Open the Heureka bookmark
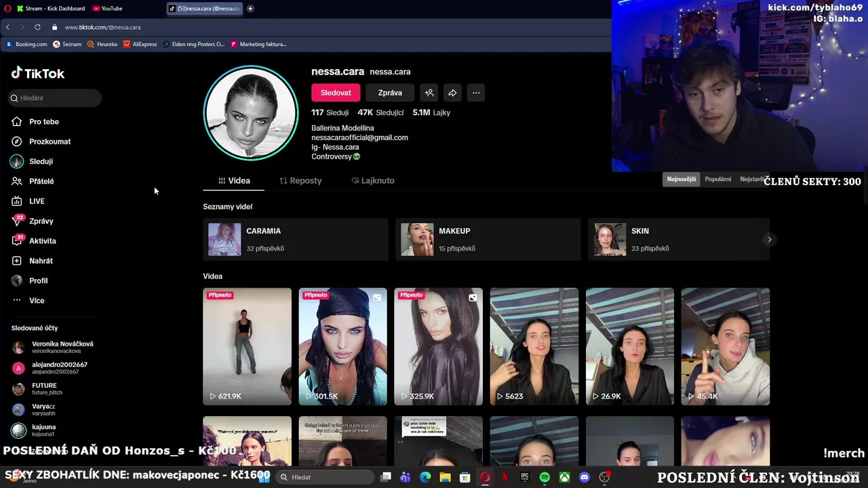The width and height of the screenshot is (868, 488). (x=102, y=44)
